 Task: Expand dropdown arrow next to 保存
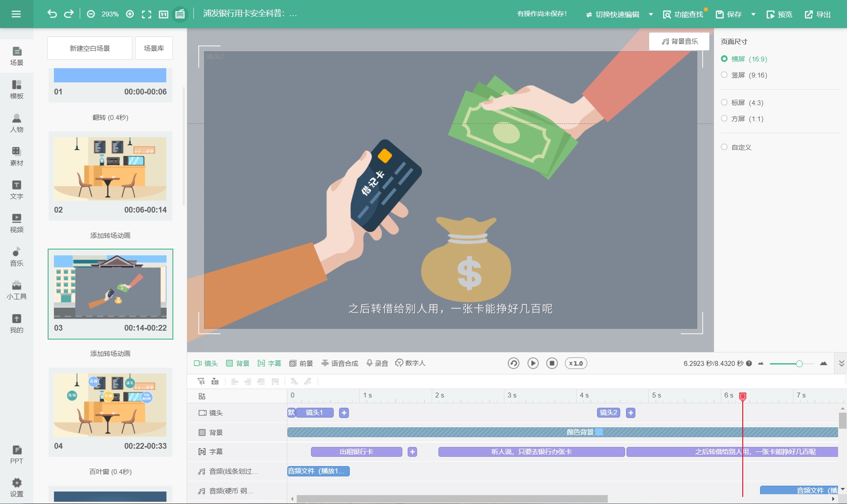[x=753, y=14]
